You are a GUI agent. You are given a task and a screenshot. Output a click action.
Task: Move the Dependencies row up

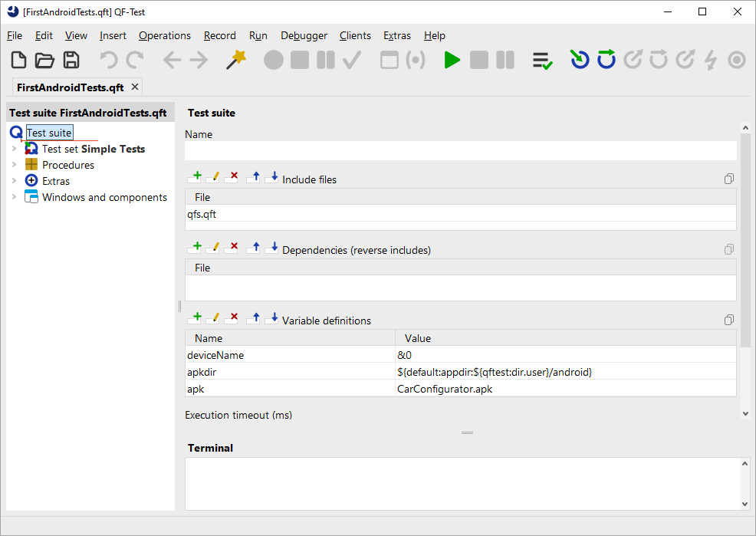coord(253,249)
